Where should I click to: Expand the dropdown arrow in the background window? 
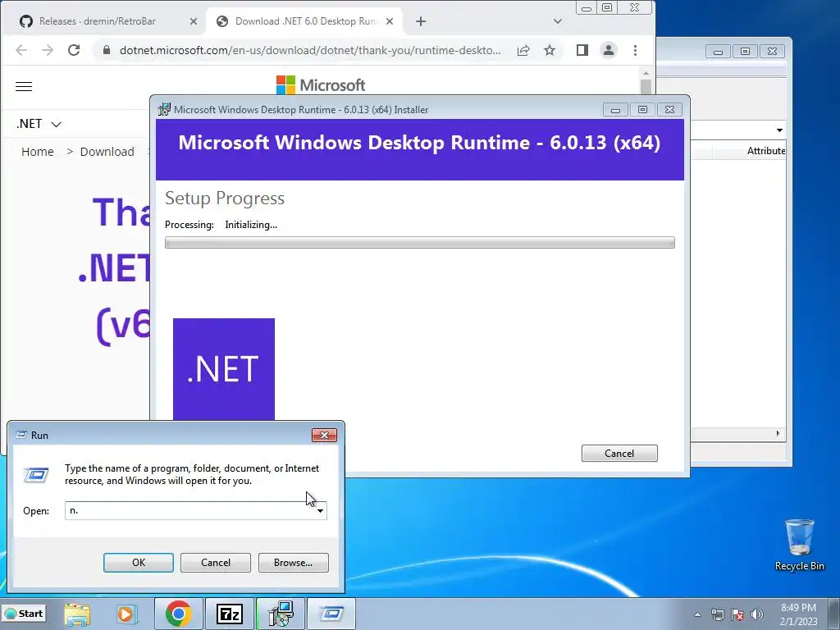[779, 130]
